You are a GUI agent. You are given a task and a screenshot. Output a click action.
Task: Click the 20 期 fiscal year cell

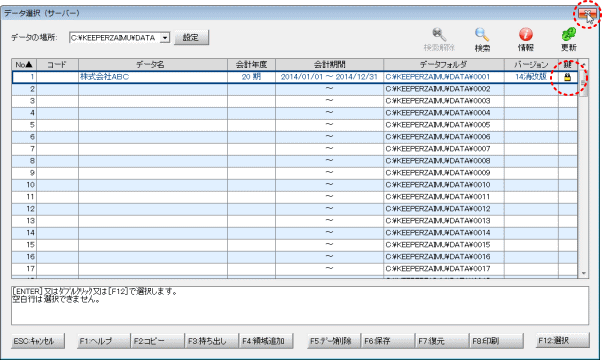coord(251,77)
